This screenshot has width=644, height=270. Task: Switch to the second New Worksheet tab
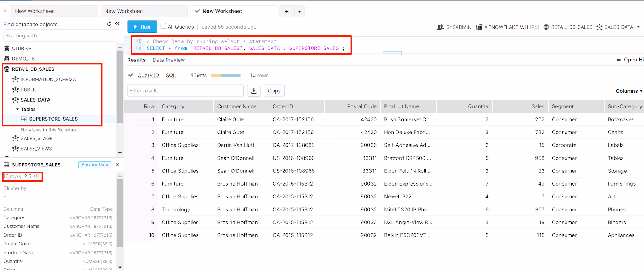point(144,11)
